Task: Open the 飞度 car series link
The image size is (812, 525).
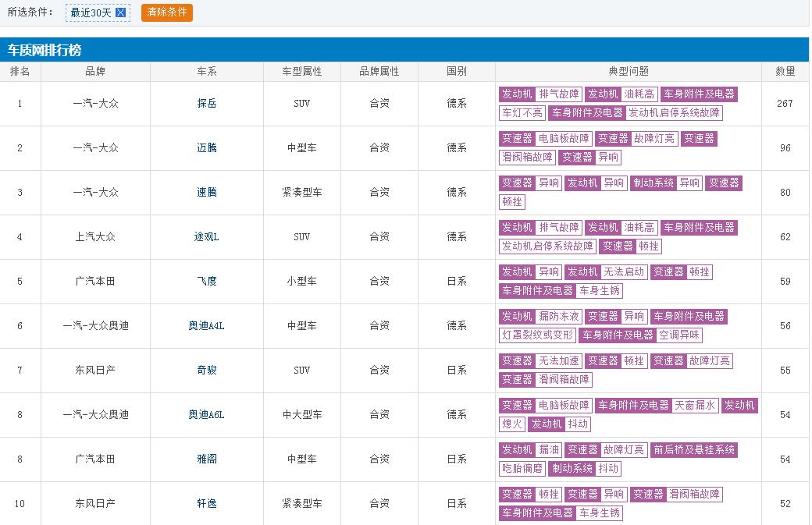Action: click(207, 282)
